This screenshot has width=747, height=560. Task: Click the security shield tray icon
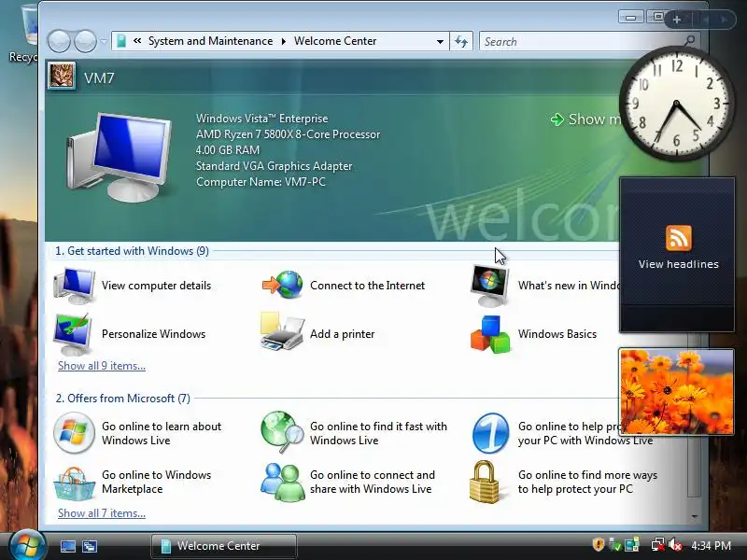click(599, 545)
